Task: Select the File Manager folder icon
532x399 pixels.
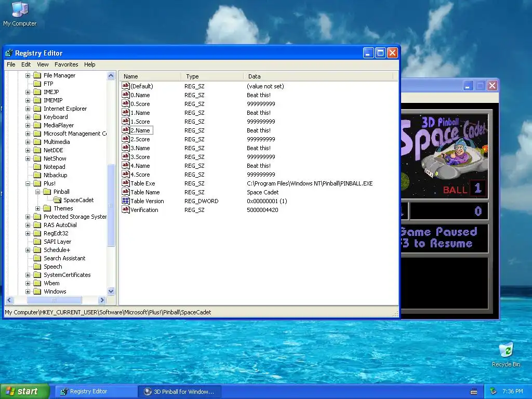Action: pos(37,75)
